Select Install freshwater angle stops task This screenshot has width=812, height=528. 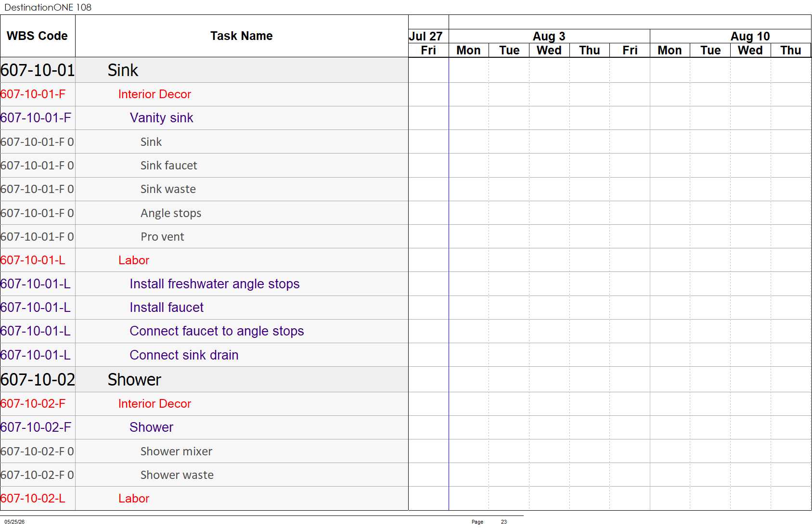pos(215,284)
